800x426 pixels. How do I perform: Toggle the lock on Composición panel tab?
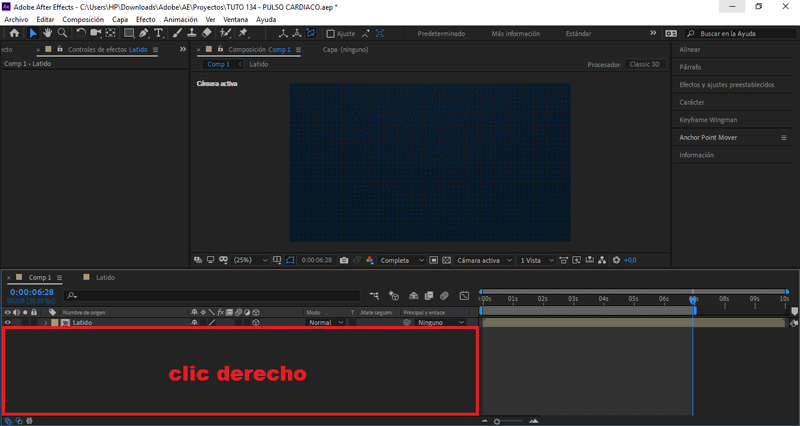[x=220, y=49]
